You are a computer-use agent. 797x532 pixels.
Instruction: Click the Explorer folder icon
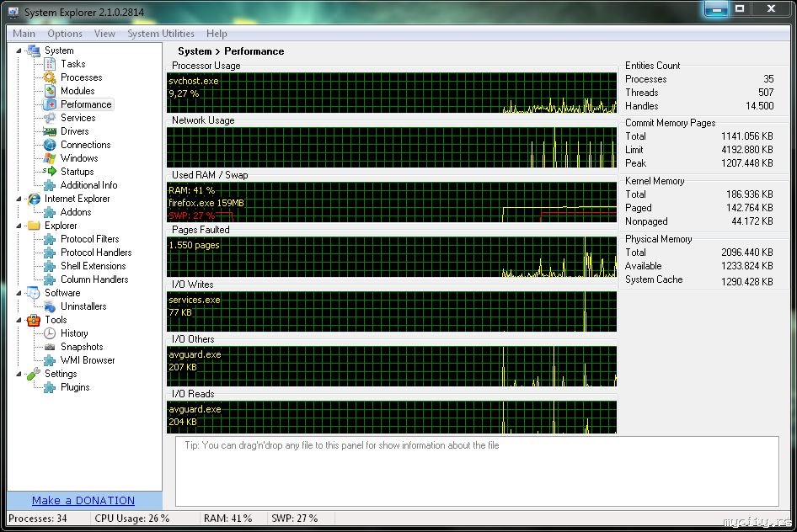click(x=34, y=226)
